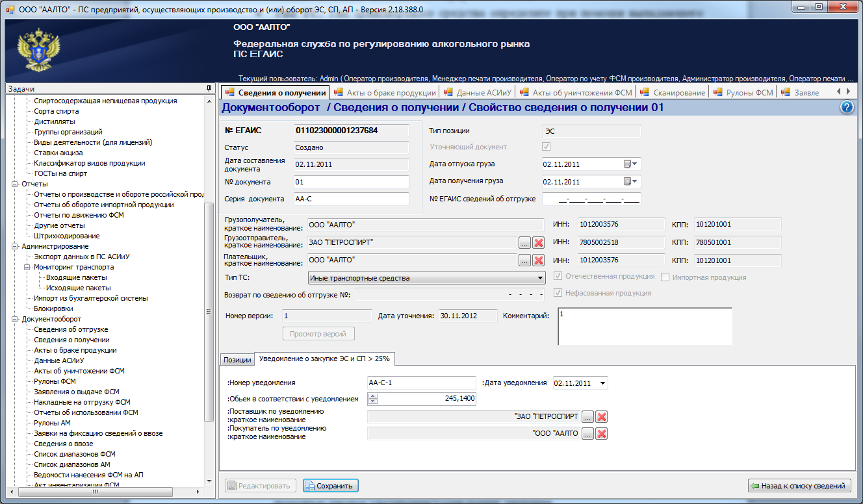Clear Поставщик по уведомлению with red X
863x504 pixels.
point(602,416)
